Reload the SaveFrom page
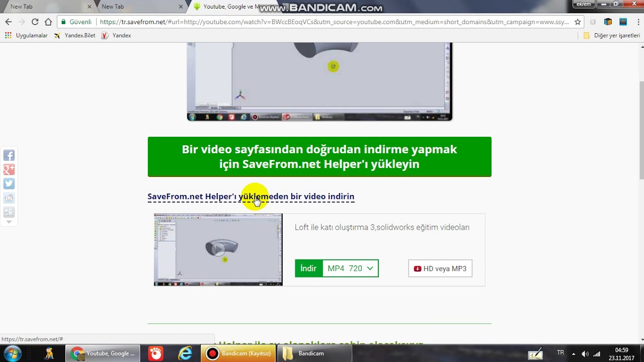 tap(35, 22)
